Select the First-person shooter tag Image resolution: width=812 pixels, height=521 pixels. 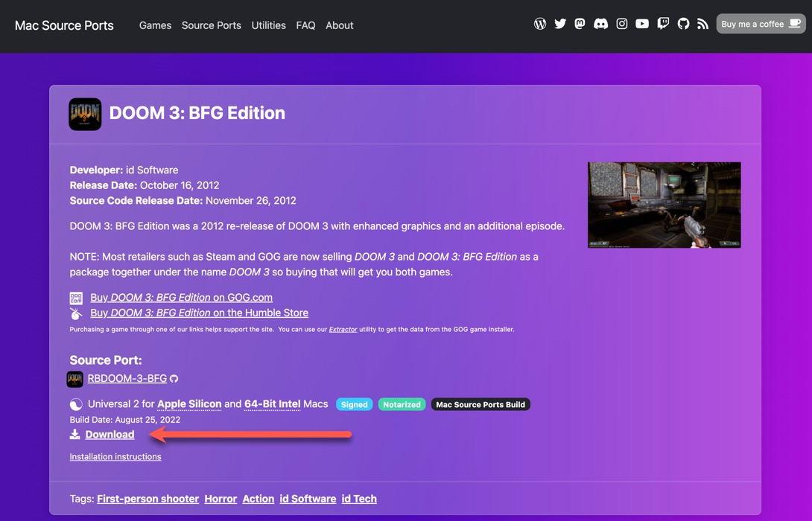[x=148, y=498]
